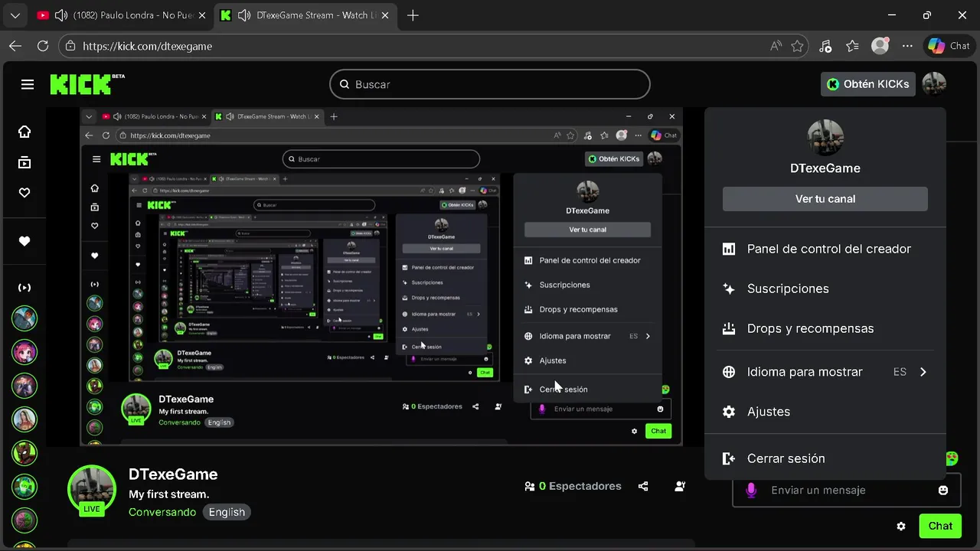This screenshot has width=980, height=551.
Task: Bookmark this page with star icon
Action: (798, 46)
